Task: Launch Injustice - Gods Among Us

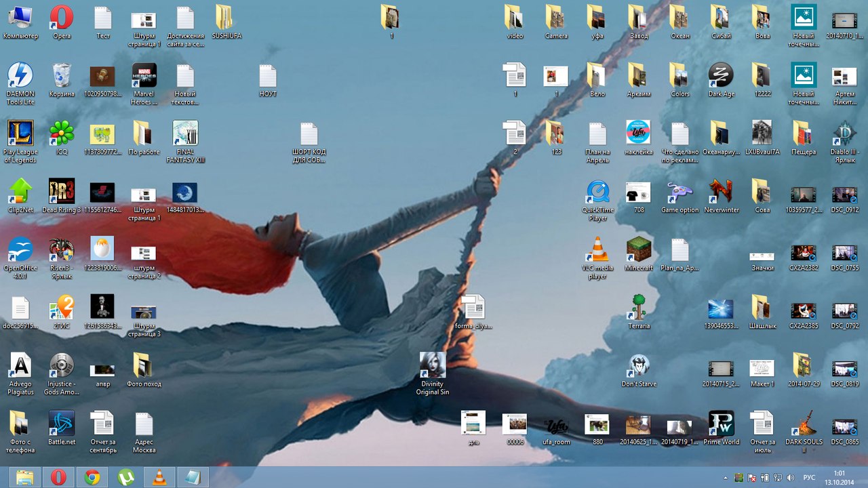Action: (62, 373)
